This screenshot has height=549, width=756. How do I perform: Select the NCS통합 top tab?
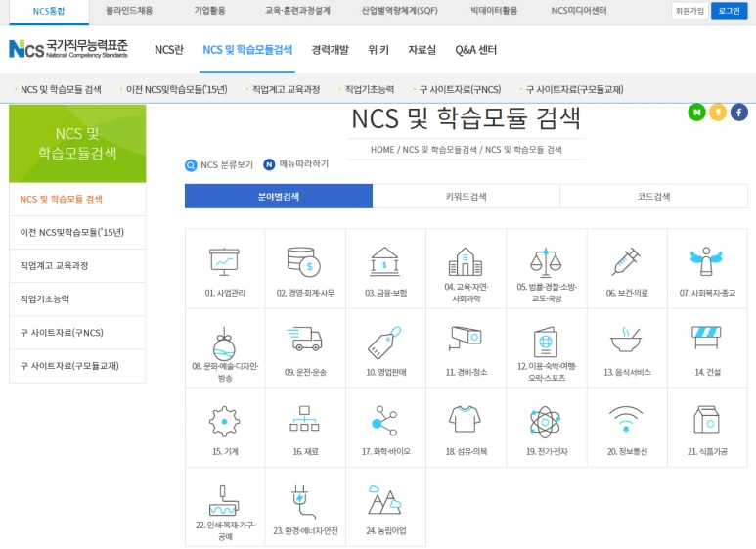[x=49, y=11]
